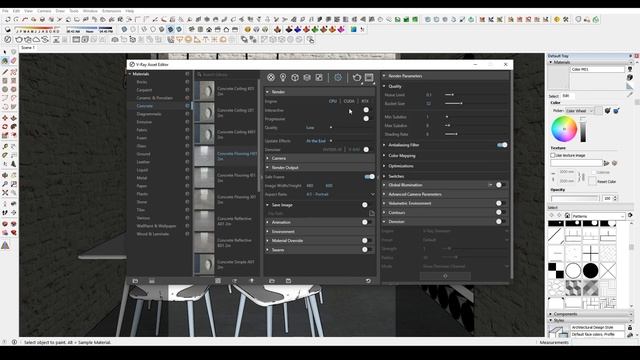Viewport: 640px width, 360px height.
Task: Select the RTX render engine
Action: coord(365,101)
